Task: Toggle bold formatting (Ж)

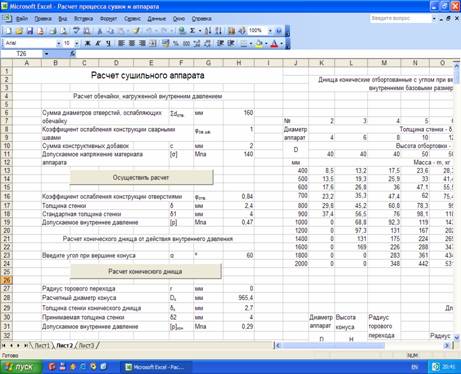Action: [x=87, y=43]
